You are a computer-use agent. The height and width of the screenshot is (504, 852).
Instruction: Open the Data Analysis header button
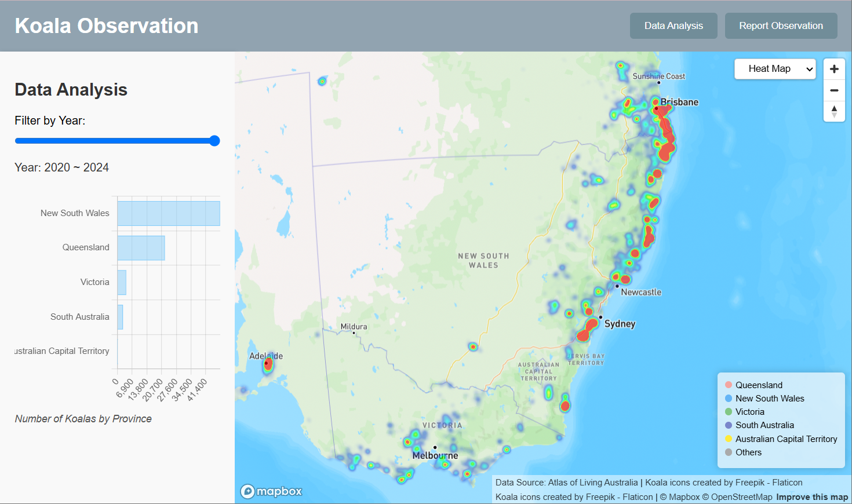(673, 25)
